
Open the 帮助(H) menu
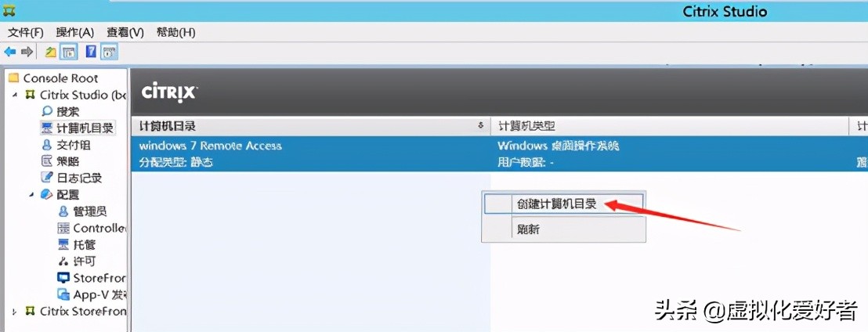pyautogui.click(x=176, y=32)
